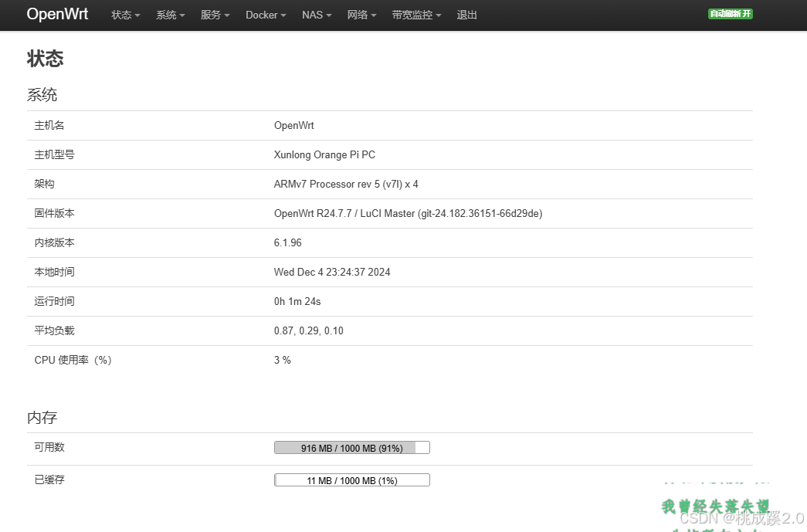Select the CPU usage value 3 %
The image size is (807, 532).
(282, 360)
